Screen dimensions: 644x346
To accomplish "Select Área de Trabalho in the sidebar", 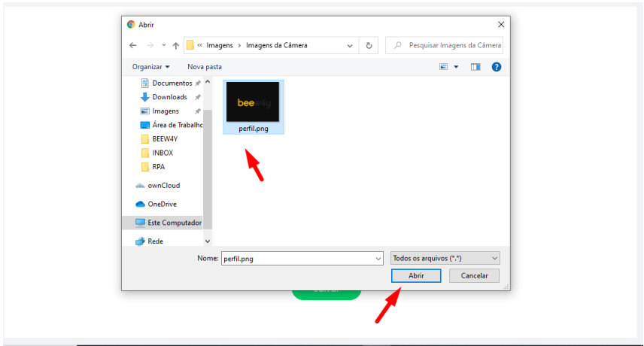I will point(172,125).
